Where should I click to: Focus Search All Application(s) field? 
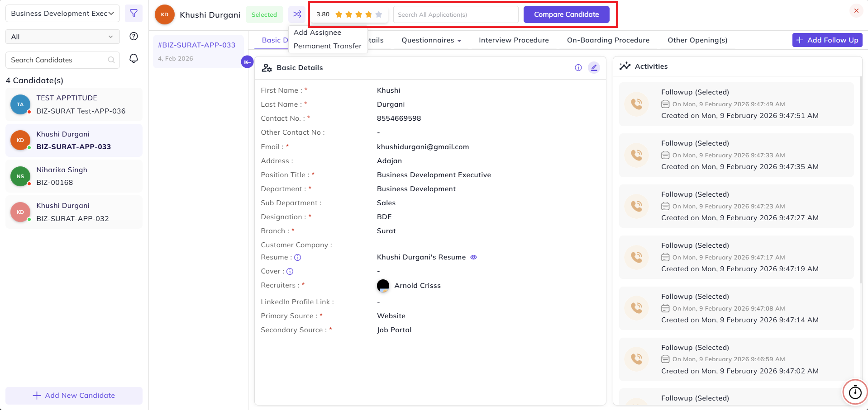(456, 14)
